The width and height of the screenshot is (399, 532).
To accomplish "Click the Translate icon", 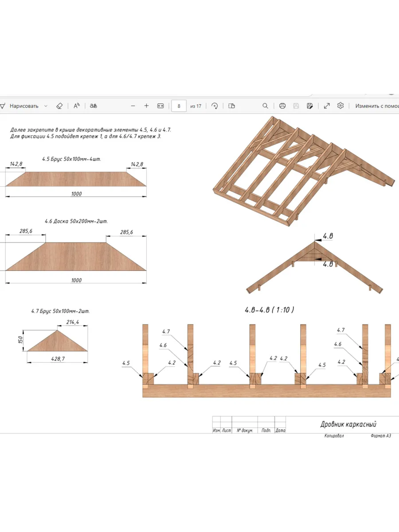I will tap(93, 106).
